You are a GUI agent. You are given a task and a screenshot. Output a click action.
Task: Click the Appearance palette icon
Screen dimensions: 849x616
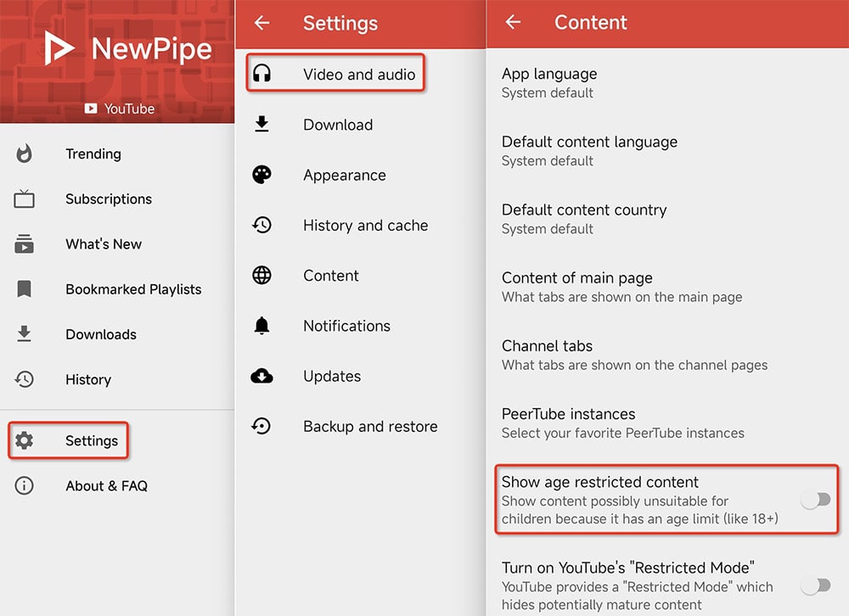click(x=262, y=174)
